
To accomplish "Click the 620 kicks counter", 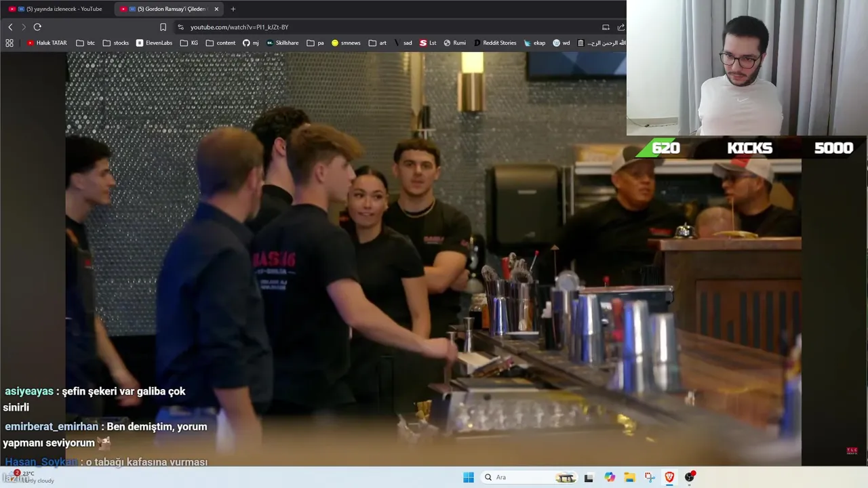I will coord(665,148).
